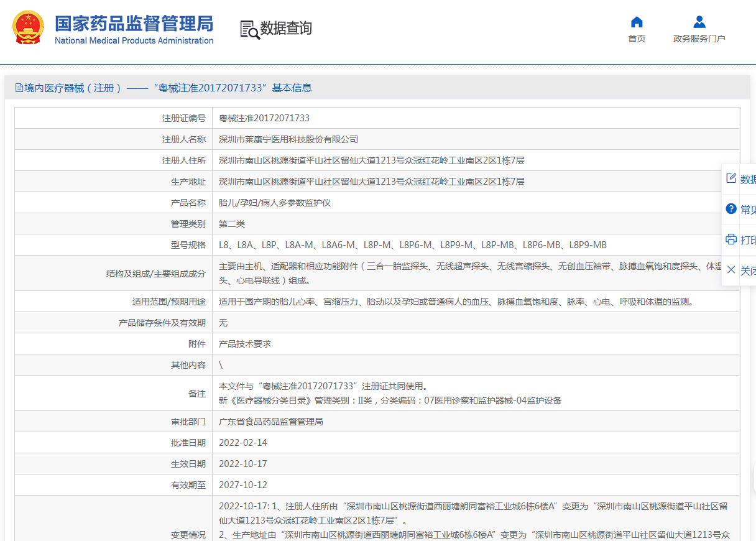Select the 无 value in storage conditions row

tap(223, 323)
